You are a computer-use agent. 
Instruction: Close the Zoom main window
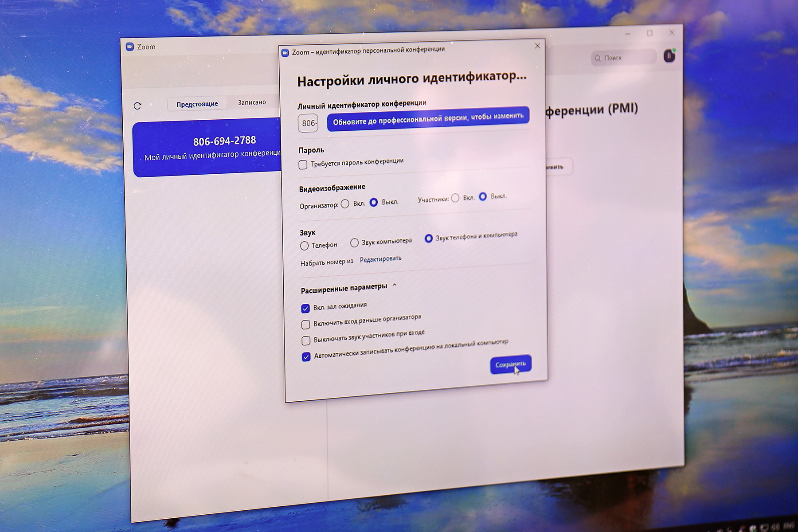coord(672,32)
